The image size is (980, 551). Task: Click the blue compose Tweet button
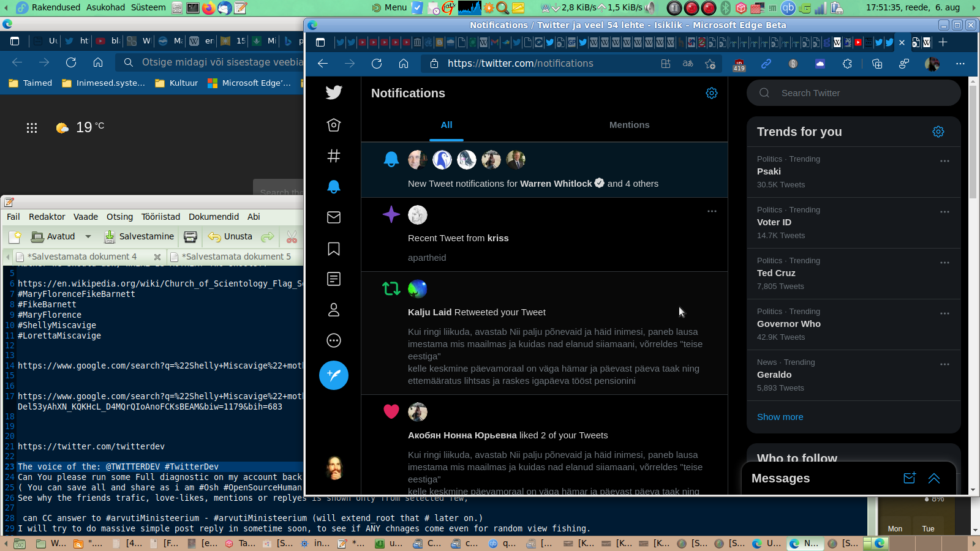pyautogui.click(x=334, y=375)
